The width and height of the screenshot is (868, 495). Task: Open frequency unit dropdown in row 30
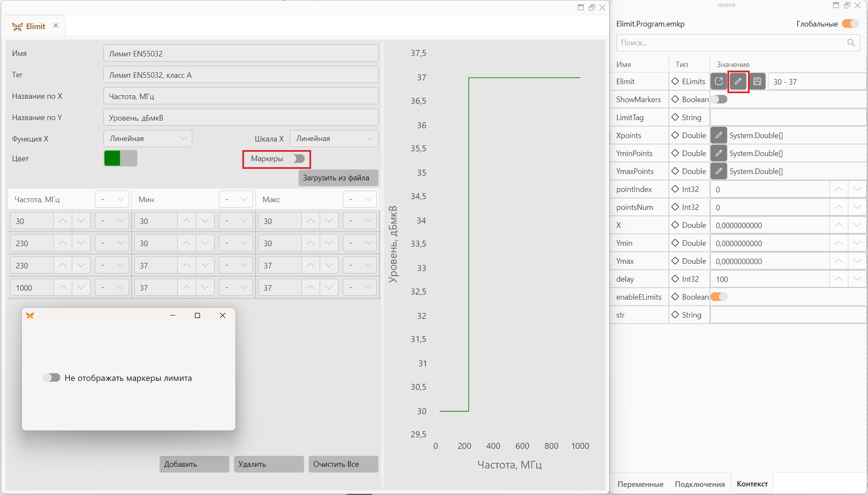(112, 221)
